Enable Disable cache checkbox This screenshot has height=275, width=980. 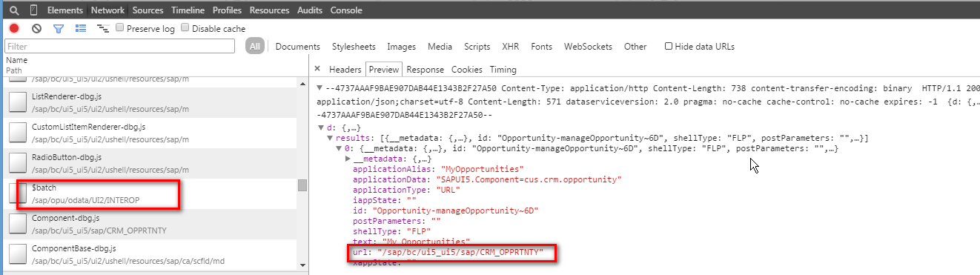185,28
